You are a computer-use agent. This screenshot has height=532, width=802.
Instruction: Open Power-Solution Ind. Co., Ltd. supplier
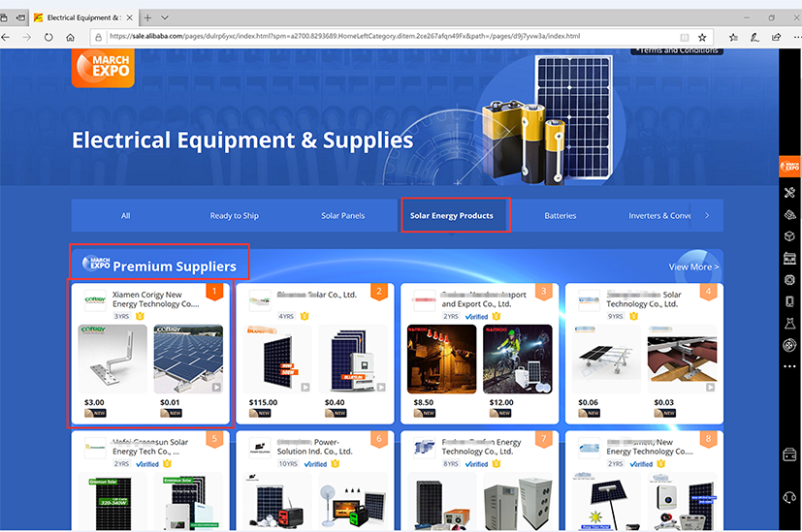(x=314, y=447)
